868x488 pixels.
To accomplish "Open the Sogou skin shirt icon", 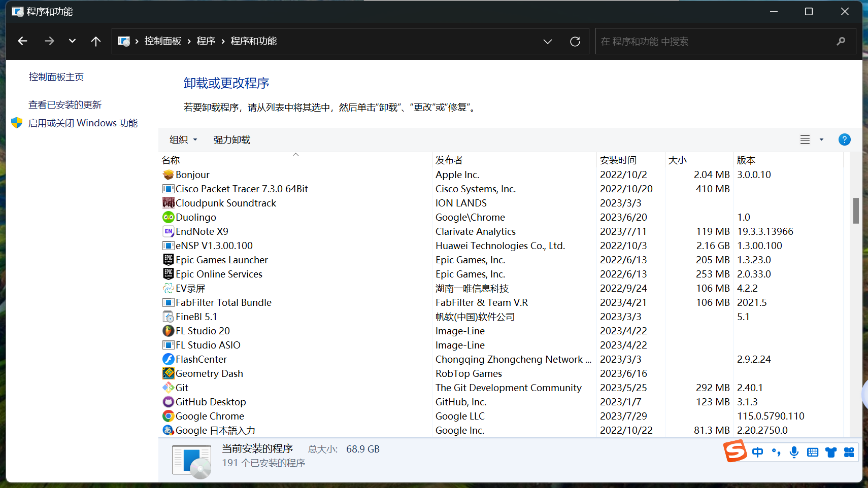I will coord(831,452).
